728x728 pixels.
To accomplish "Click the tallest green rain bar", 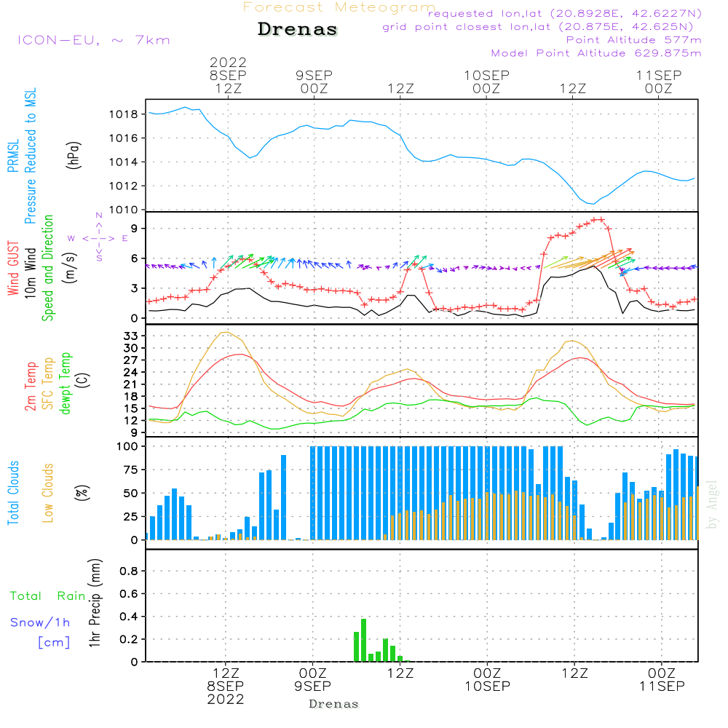I will [x=363, y=640].
